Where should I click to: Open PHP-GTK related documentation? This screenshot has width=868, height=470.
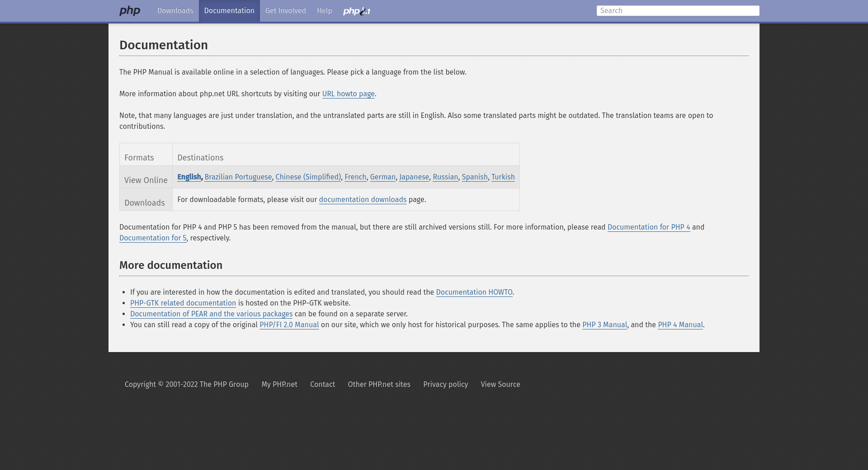pos(183,303)
